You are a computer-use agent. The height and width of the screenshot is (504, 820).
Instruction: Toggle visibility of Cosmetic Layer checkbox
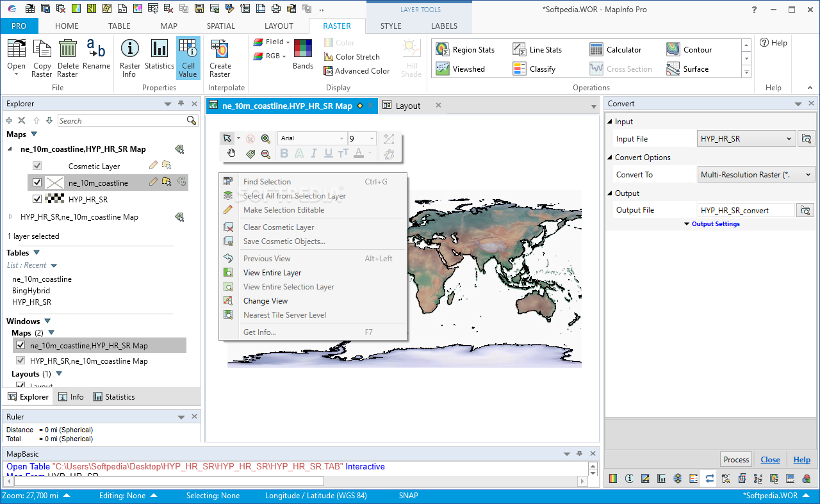[37, 166]
